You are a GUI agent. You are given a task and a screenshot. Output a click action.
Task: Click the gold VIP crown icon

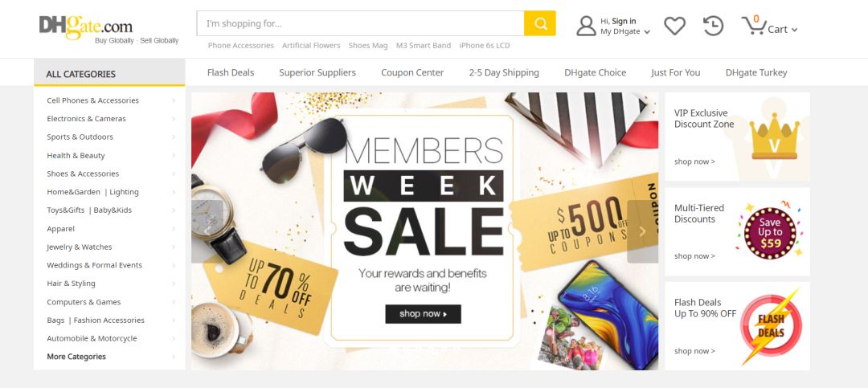[x=774, y=137]
